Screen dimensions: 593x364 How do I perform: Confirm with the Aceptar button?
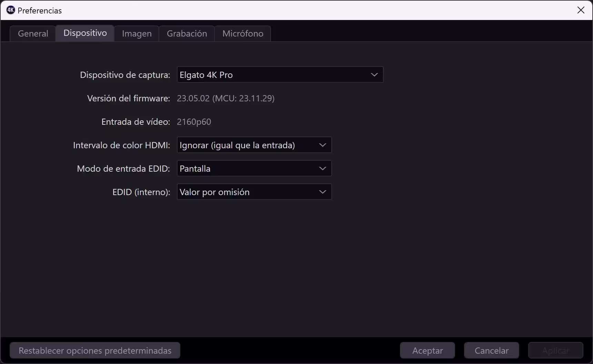click(428, 351)
